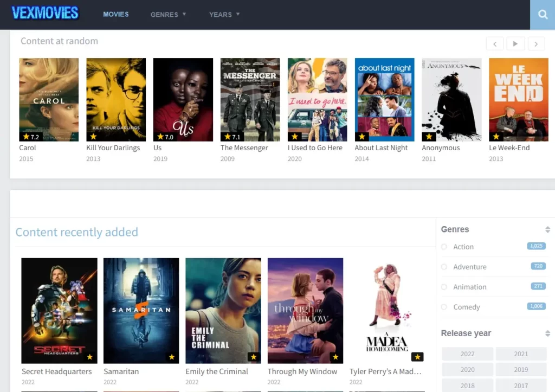Click star badge on Secret Headquarters poster

(89, 357)
